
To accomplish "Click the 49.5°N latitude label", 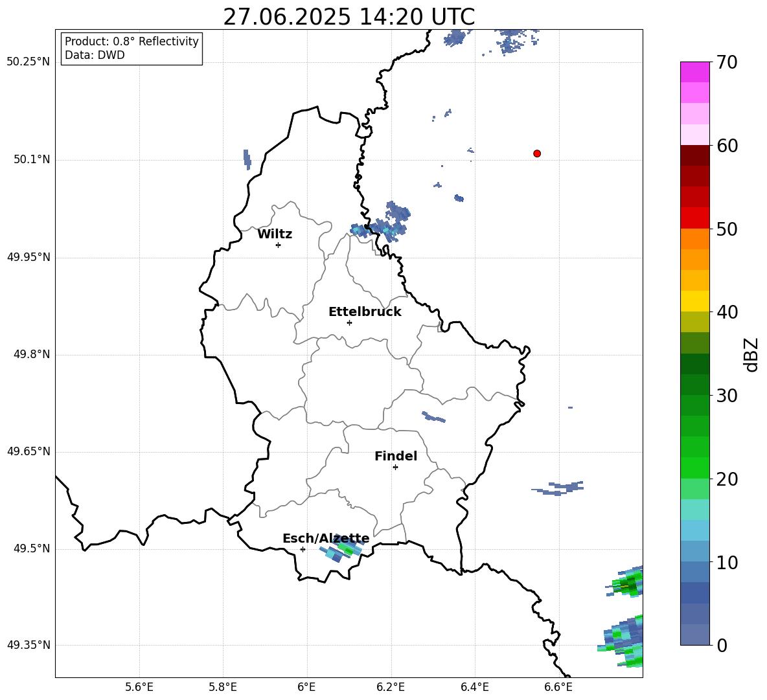I will point(32,549).
